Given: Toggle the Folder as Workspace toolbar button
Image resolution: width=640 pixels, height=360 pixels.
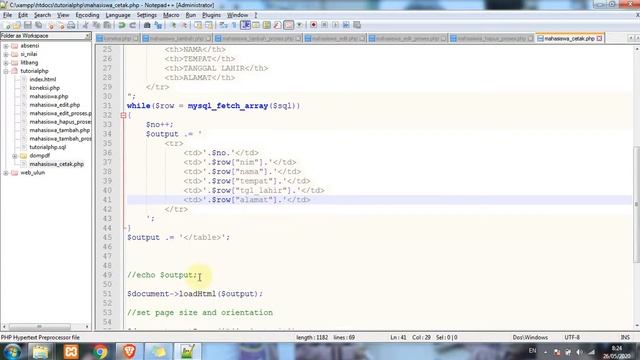Looking at the screenshot, I should (289, 25).
